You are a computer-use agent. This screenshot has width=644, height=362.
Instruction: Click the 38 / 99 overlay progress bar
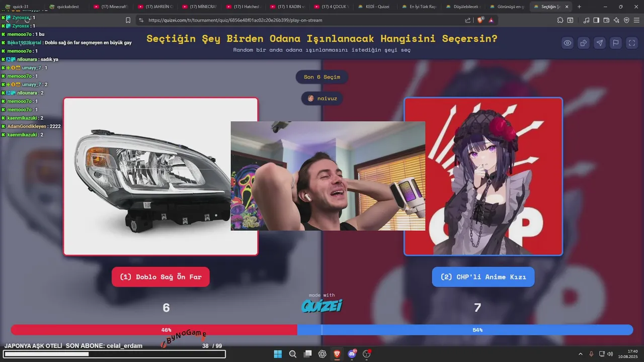pos(115,354)
